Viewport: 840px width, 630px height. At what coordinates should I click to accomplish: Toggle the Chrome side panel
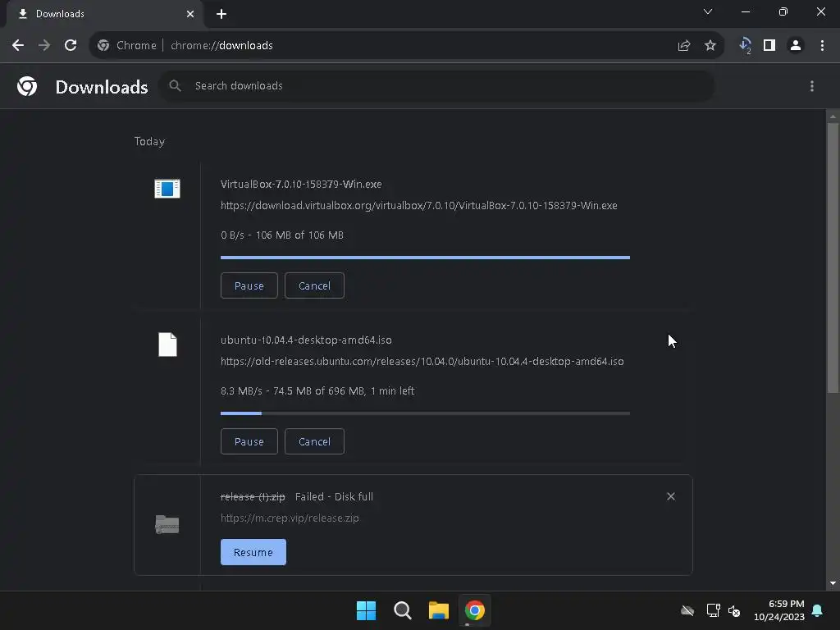[x=769, y=46]
